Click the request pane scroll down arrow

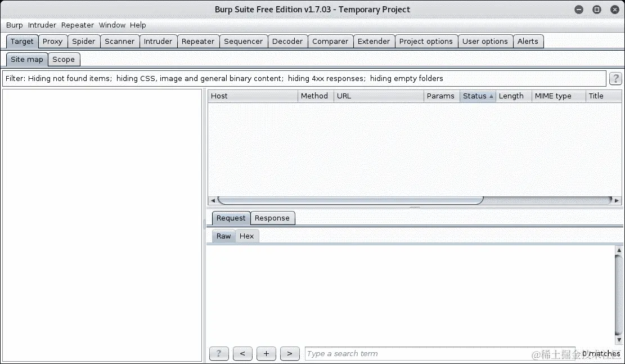pyautogui.click(x=619, y=340)
